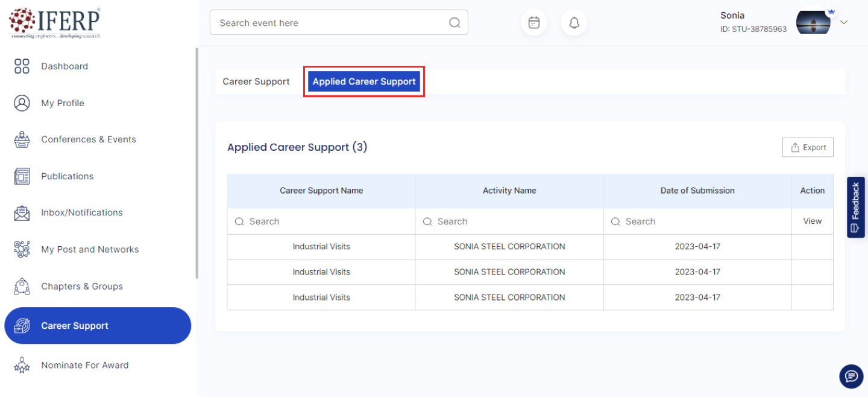Click the sidebar vertical scrollbar
Screen dimensions: 868x397
(x=197, y=163)
